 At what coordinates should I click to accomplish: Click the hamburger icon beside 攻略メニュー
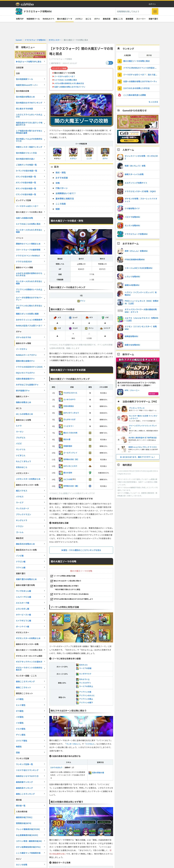[17, 47]
